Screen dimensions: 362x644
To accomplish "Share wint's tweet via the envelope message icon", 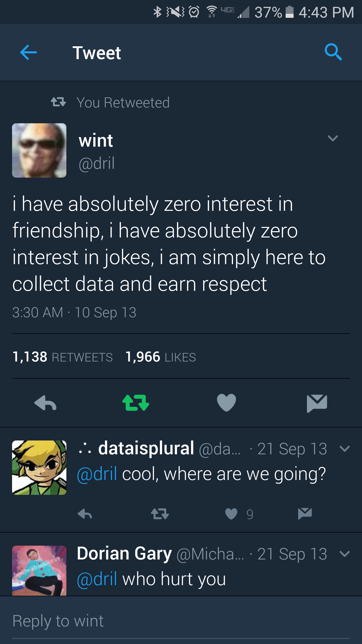I will 317,403.
